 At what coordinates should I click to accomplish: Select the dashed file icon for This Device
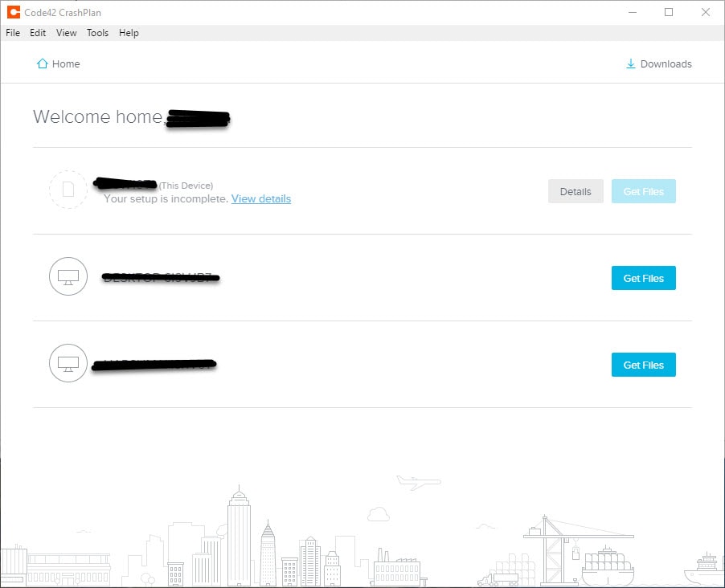[x=68, y=190]
